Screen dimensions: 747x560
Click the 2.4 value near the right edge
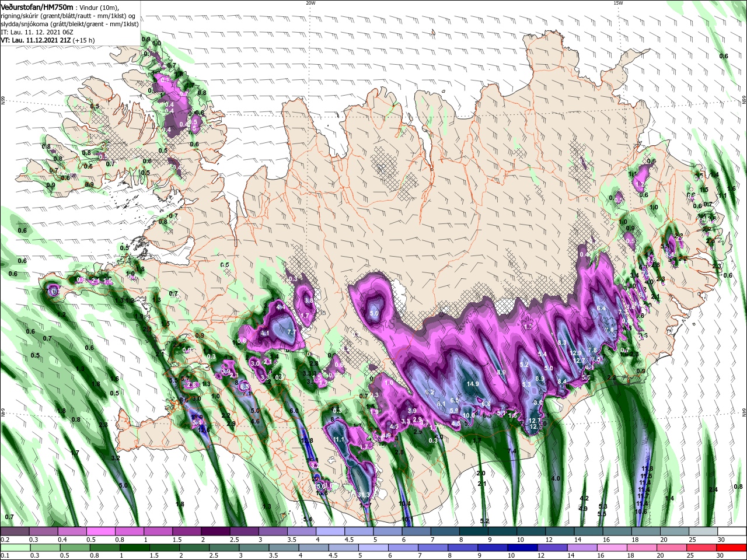tap(713, 489)
